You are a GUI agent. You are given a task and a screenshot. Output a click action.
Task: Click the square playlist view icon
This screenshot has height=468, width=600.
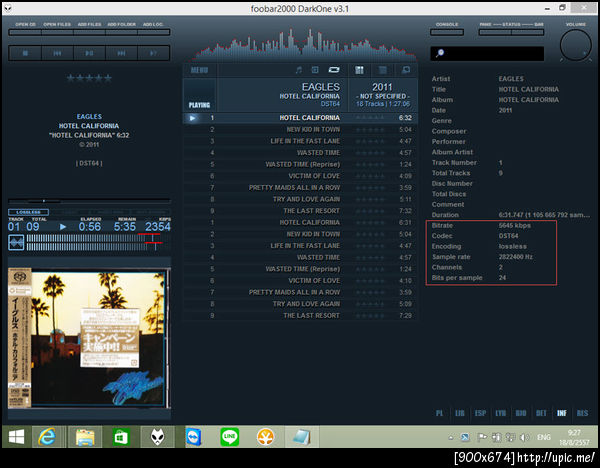[315, 70]
